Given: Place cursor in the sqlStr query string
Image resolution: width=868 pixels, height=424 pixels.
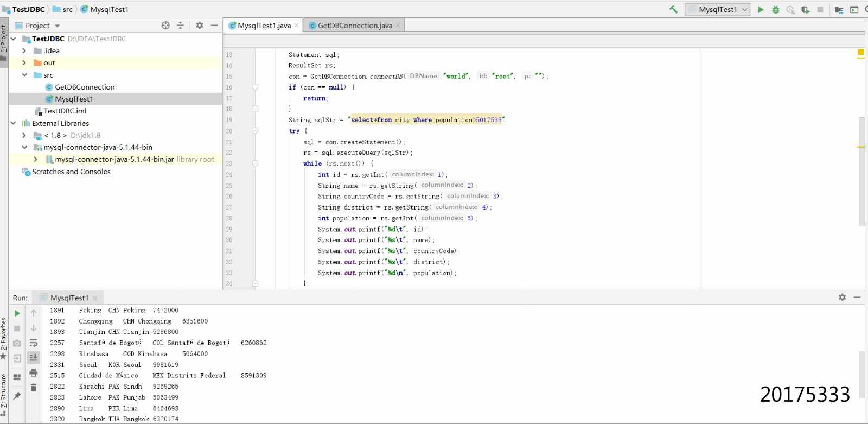Looking at the screenshot, I should (426, 120).
